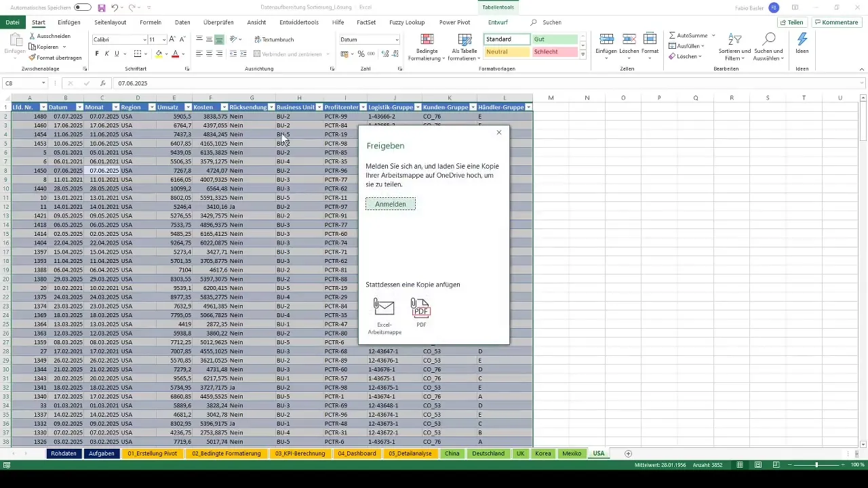Attach copy as Excel-Arbeitsmappe

[x=384, y=317]
